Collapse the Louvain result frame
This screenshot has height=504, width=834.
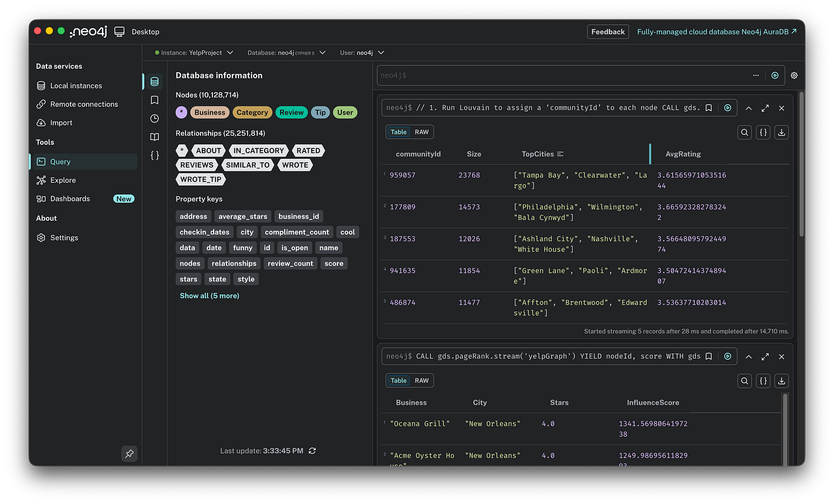749,108
